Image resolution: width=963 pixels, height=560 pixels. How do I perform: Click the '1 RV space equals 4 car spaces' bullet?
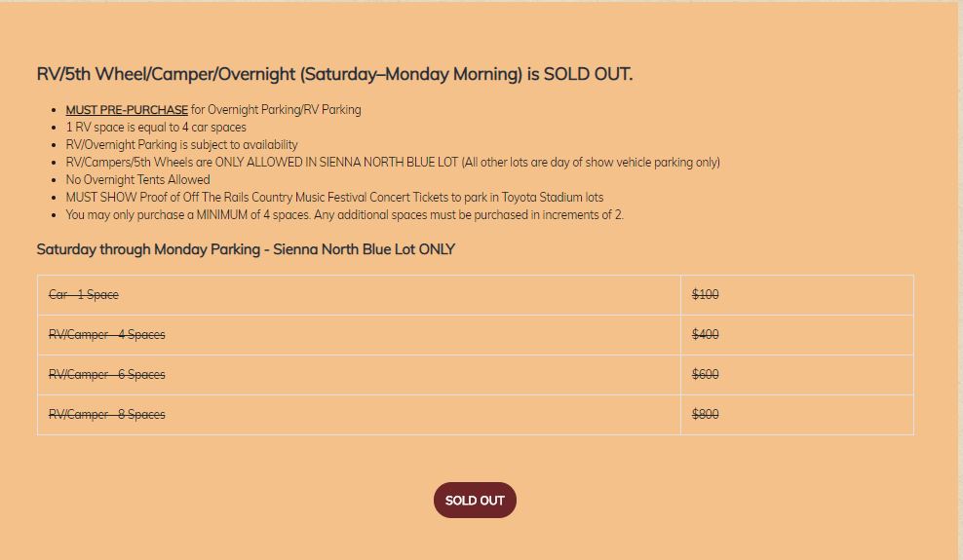point(156,128)
